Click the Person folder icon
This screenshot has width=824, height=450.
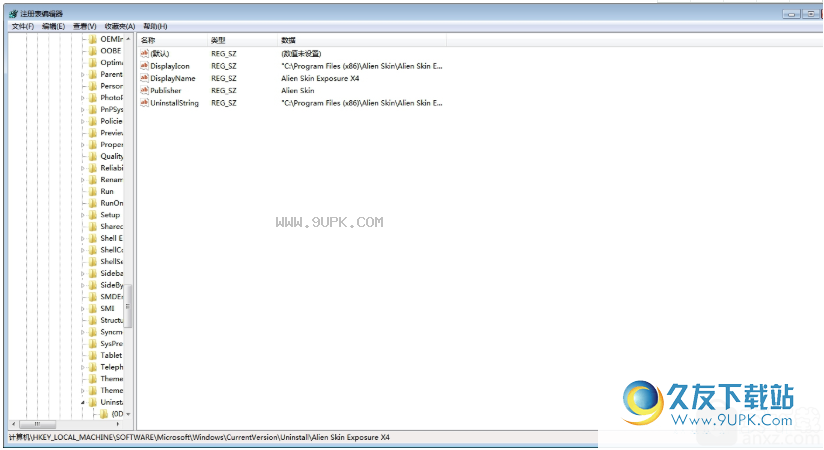point(93,86)
